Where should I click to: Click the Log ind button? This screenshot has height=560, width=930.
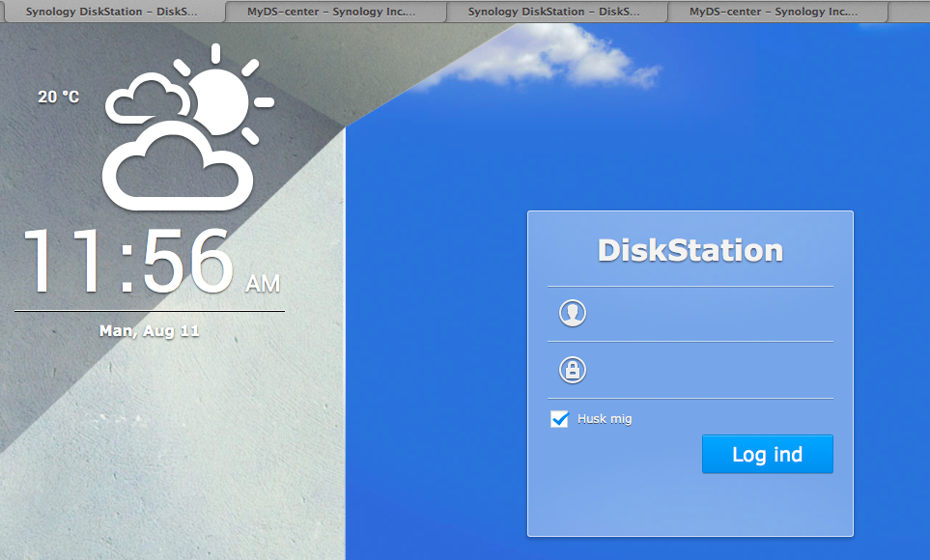point(768,455)
